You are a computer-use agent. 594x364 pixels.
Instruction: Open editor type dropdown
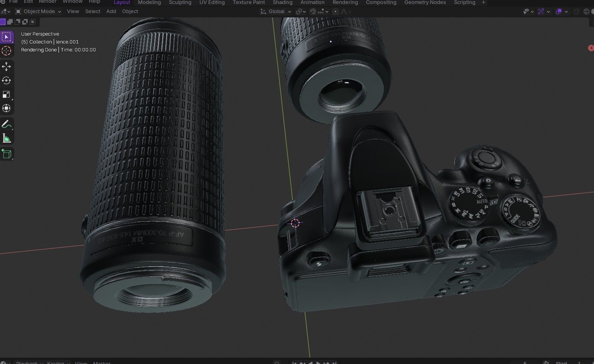(6, 11)
